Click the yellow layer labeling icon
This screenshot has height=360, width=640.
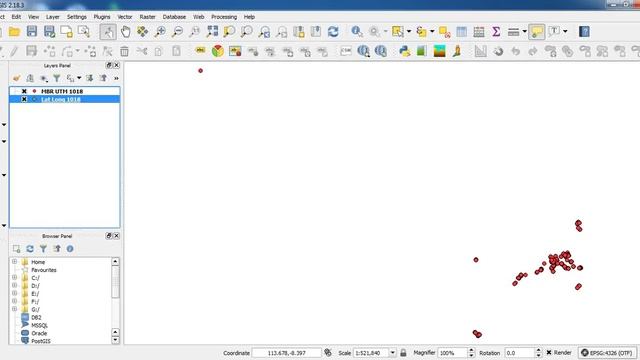[200, 51]
